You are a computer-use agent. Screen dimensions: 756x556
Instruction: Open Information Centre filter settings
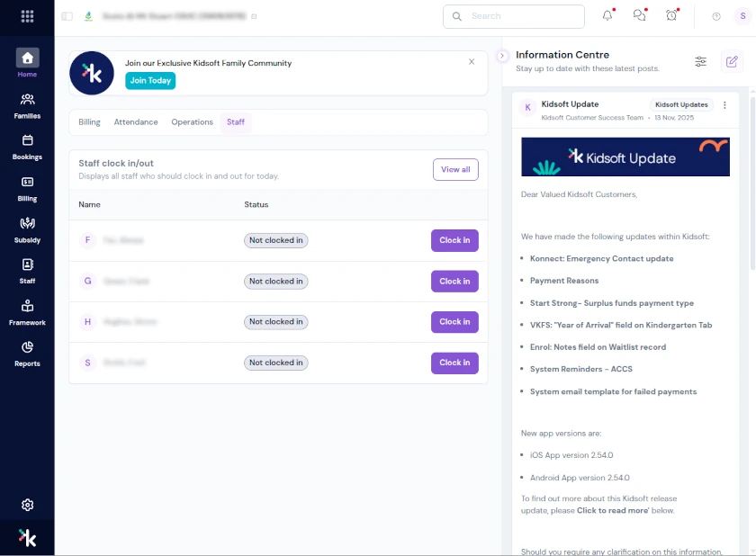coord(700,61)
